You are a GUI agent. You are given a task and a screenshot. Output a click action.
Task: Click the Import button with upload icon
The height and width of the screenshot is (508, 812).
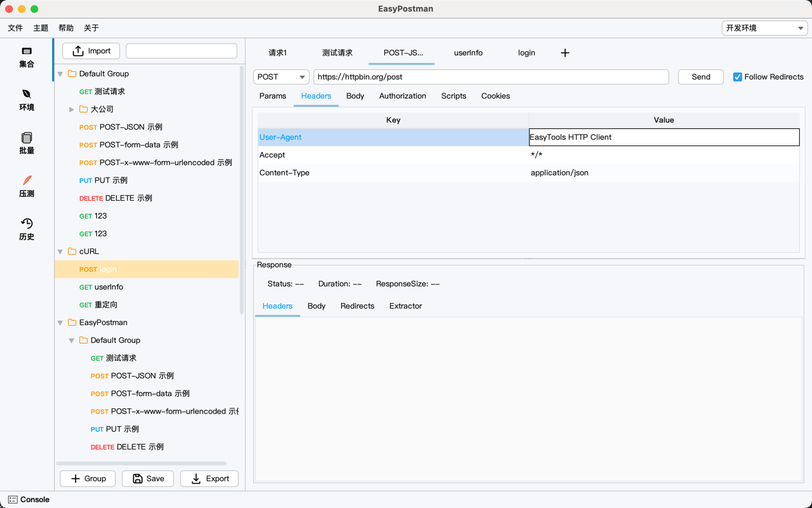91,51
